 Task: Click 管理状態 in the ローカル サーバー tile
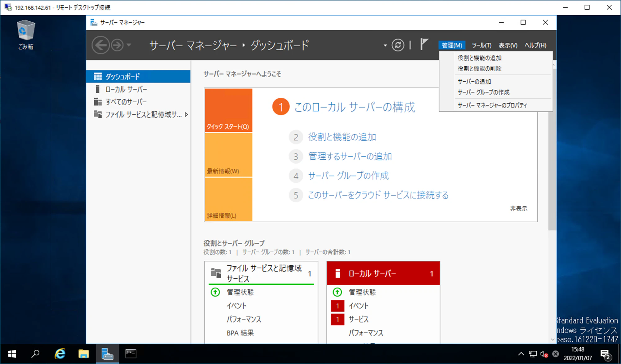tap(362, 292)
